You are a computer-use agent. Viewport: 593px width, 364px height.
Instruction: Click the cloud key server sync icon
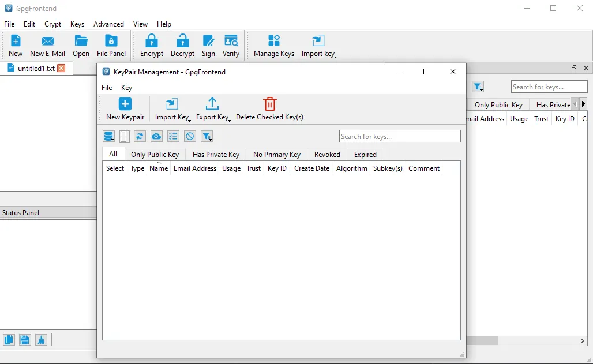click(x=156, y=136)
